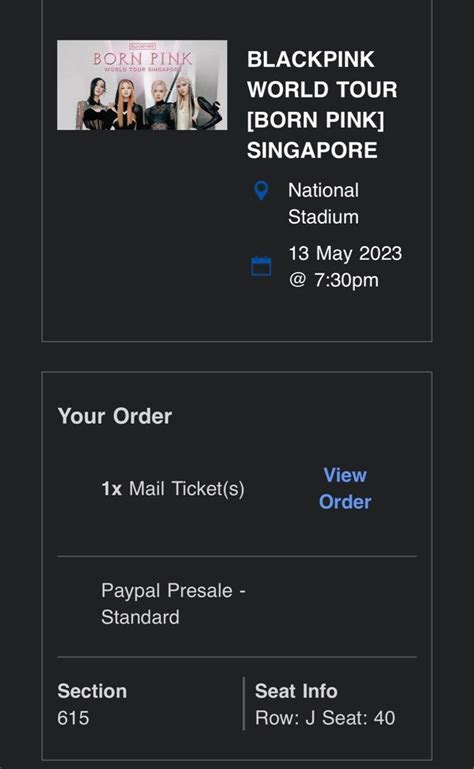Viewport: 474px width, 769px height.
Task: Click the small BLACKPINK badge atop poster
Action: point(142,46)
